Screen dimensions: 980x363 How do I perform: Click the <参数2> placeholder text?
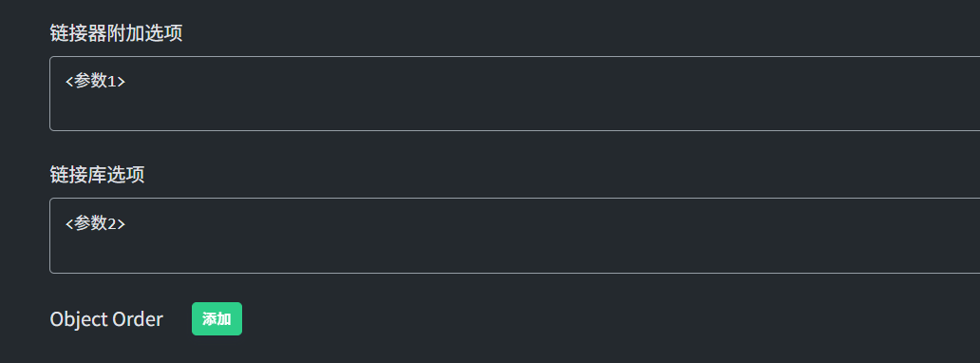pyautogui.click(x=96, y=223)
